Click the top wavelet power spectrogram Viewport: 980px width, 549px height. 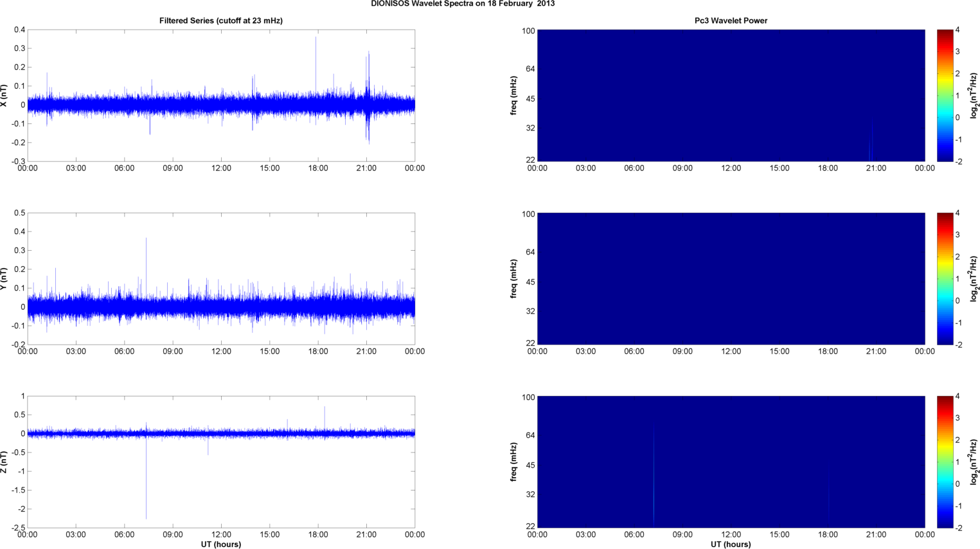(731, 95)
